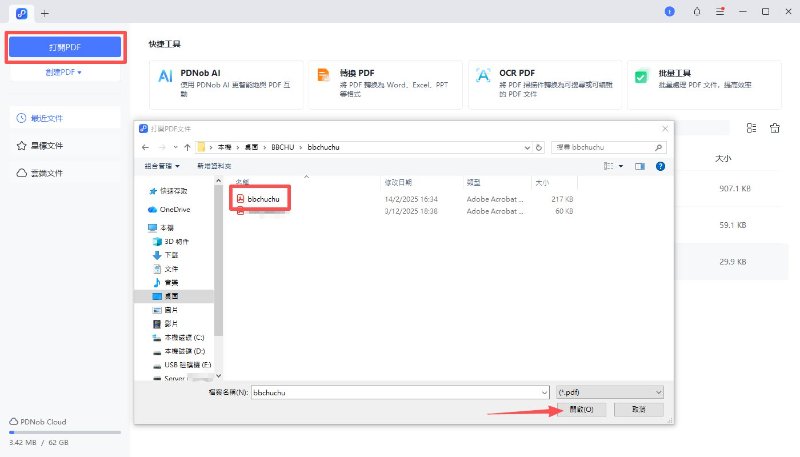Click the trash icon above file list

click(x=774, y=128)
